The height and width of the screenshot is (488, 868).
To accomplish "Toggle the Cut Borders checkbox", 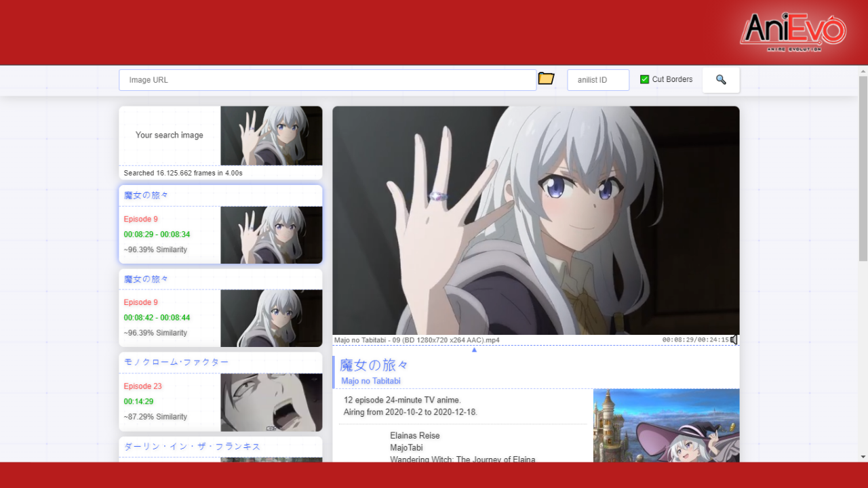I will [x=644, y=79].
